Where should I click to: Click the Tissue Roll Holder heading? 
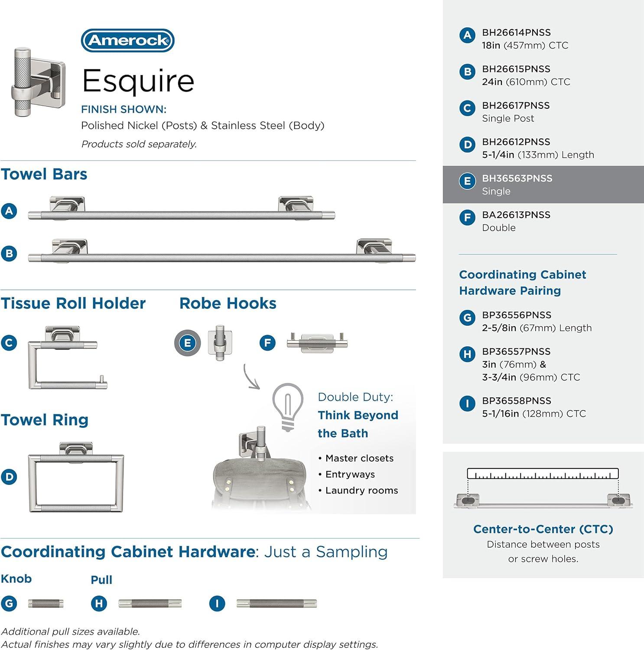point(73,303)
